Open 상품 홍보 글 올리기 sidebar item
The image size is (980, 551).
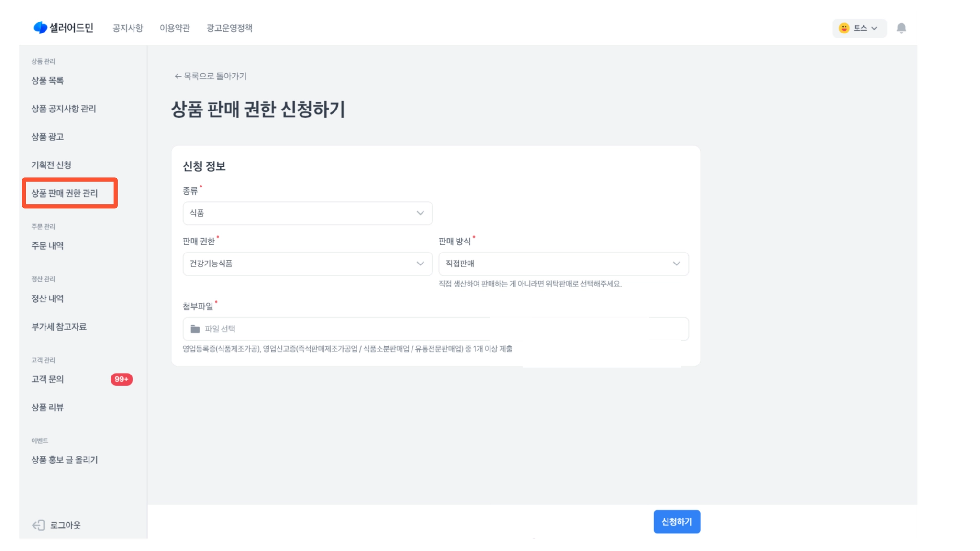click(65, 460)
